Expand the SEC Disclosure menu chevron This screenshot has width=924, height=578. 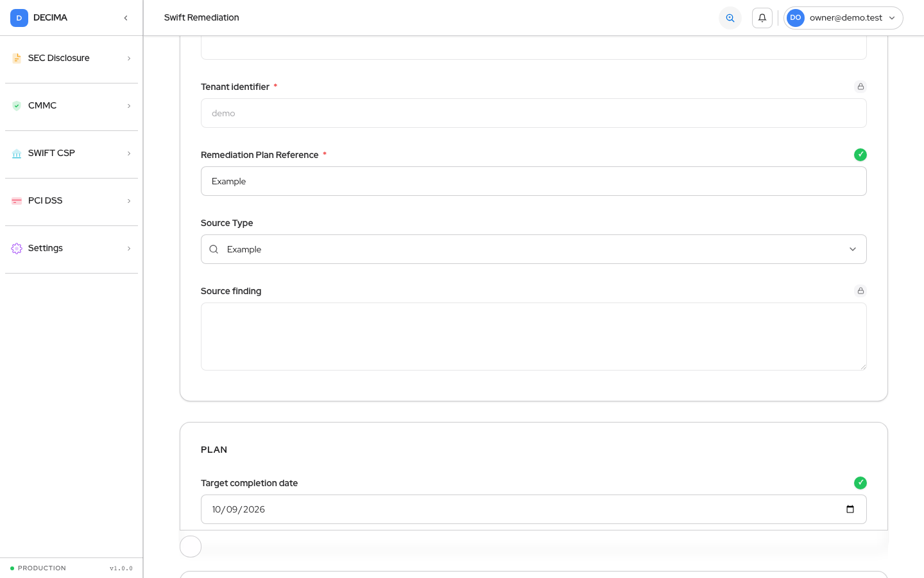coord(129,58)
